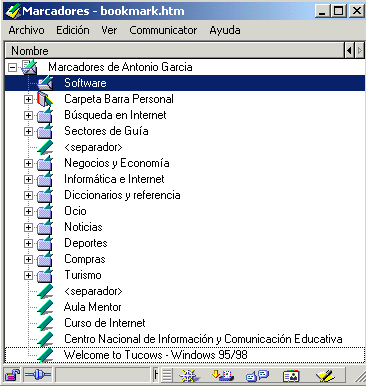This screenshot has width=366, height=386.
Task: Select the Welcome to Tucows bookmark
Action: pyautogui.click(x=155, y=355)
